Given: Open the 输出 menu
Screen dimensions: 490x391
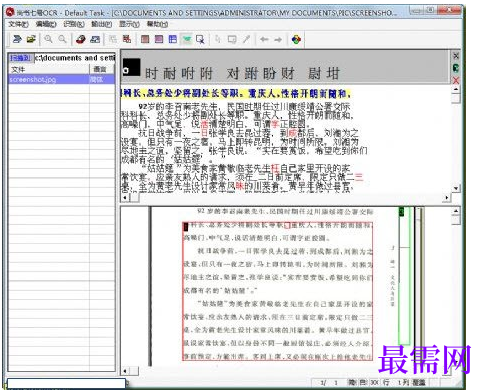Looking at the screenshot, I should [102, 24].
